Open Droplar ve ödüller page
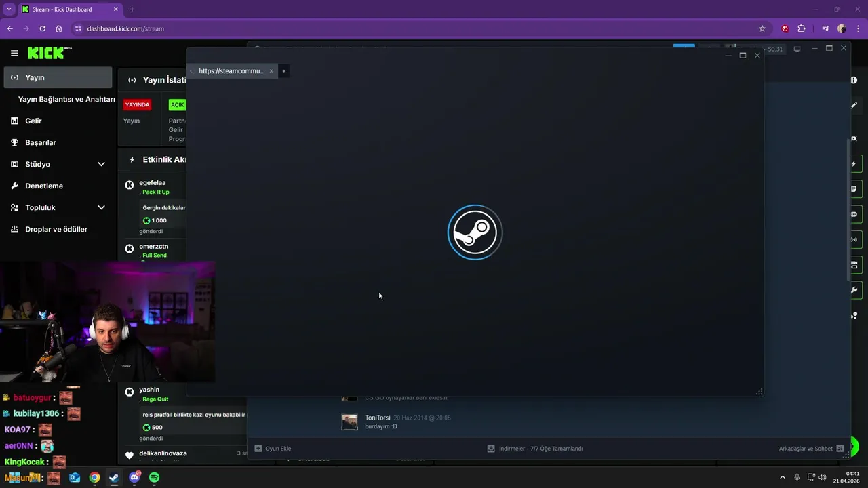Screen dimensions: 868x488 coord(58,229)
